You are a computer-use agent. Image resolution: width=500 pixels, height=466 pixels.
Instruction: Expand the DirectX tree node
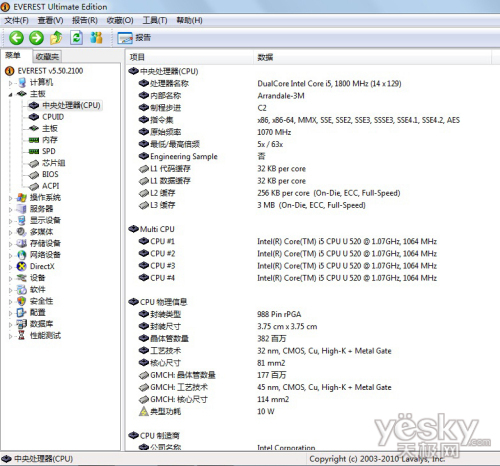click(x=10, y=267)
